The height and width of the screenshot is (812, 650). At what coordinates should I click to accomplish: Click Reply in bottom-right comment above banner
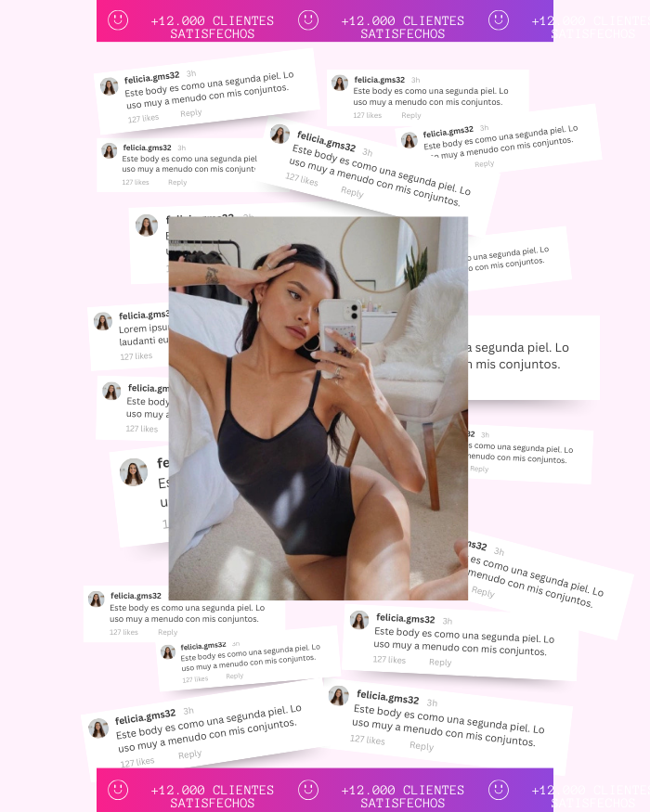[422, 746]
